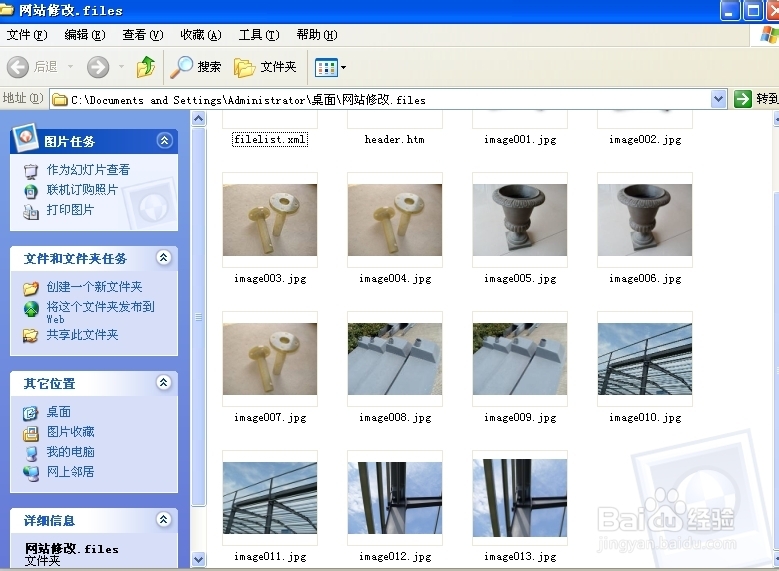The image size is (779, 571).
Task: Expand the Views dropdown arrow
Action: coord(343,67)
